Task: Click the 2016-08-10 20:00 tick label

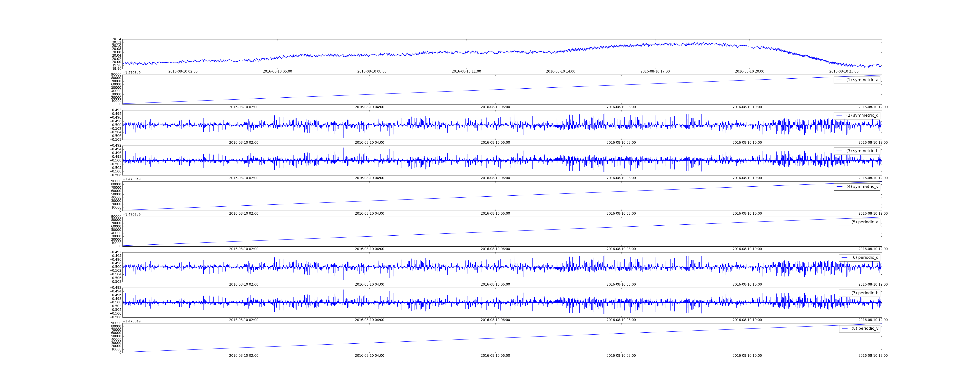Action: click(x=749, y=72)
